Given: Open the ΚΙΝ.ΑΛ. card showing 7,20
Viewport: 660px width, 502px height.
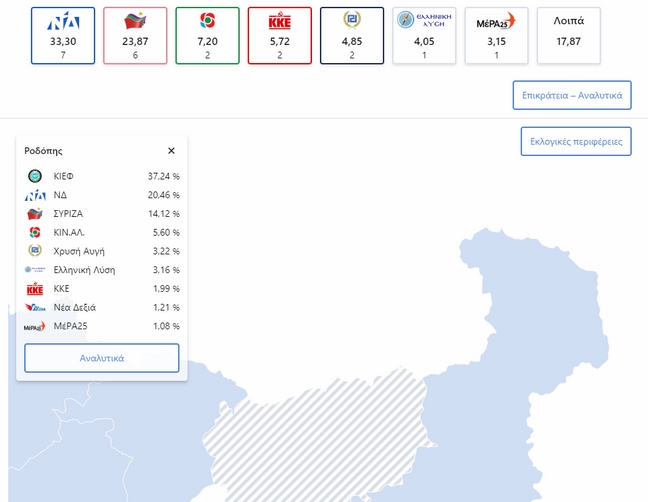Looking at the screenshot, I should pyautogui.click(x=207, y=35).
